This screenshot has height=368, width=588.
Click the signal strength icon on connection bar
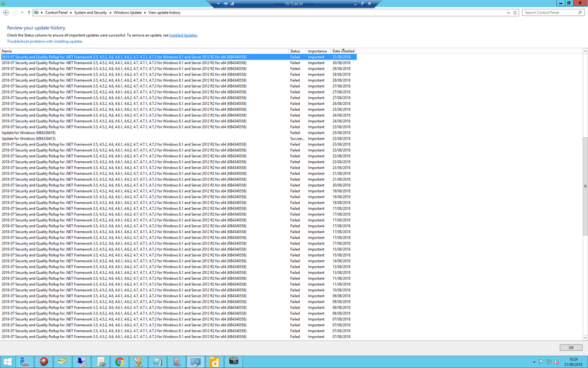[232, 4]
